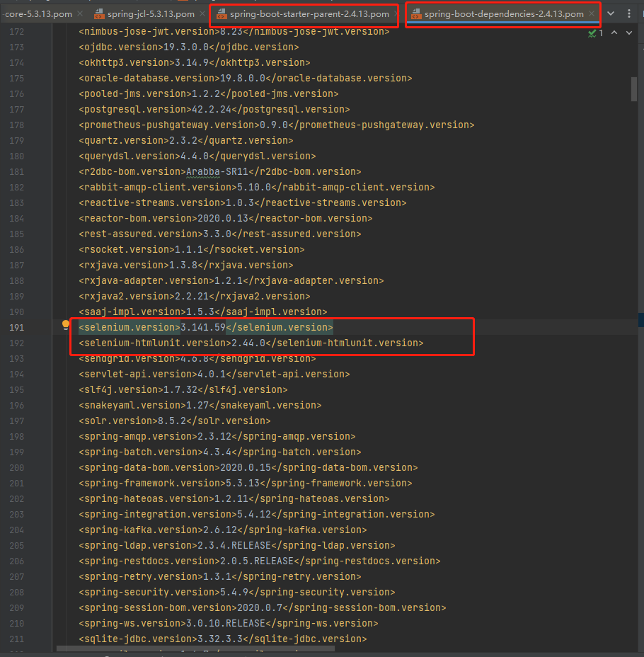Click the postgresql.version line
This screenshot has width=644, height=657.
[x=214, y=109]
